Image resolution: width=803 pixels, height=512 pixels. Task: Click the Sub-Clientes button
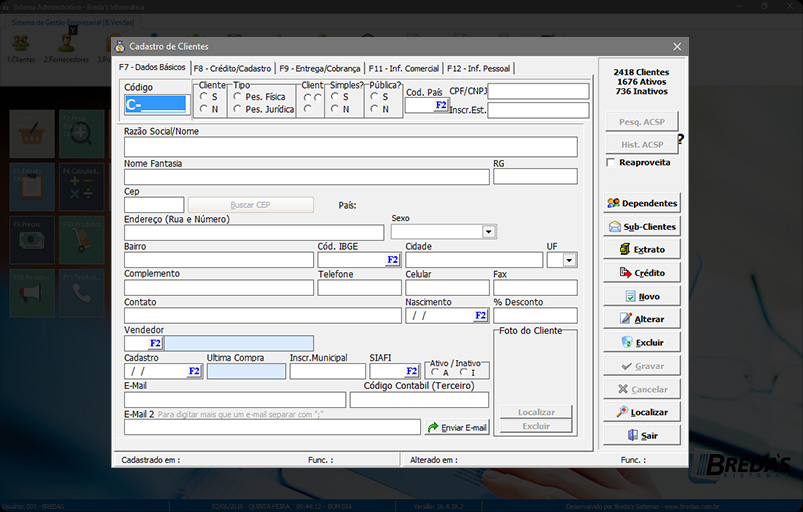pyautogui.click(x=641, y=227)
